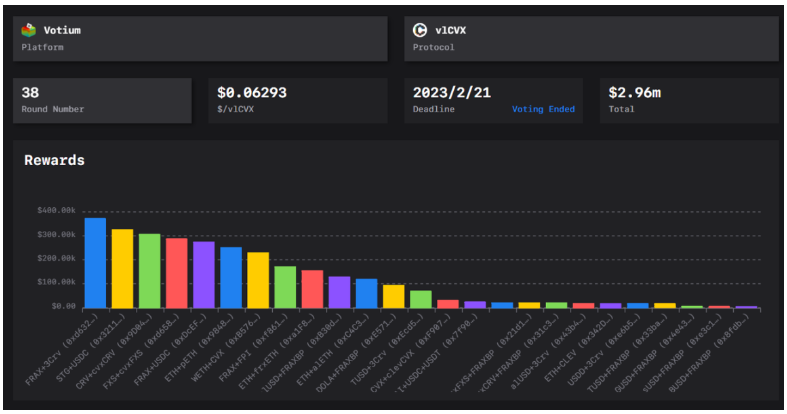Screen dimensions: 787x414
Task: Click the CVX+clevCVX (0xF907) red bar
Action: click(448, 304)
